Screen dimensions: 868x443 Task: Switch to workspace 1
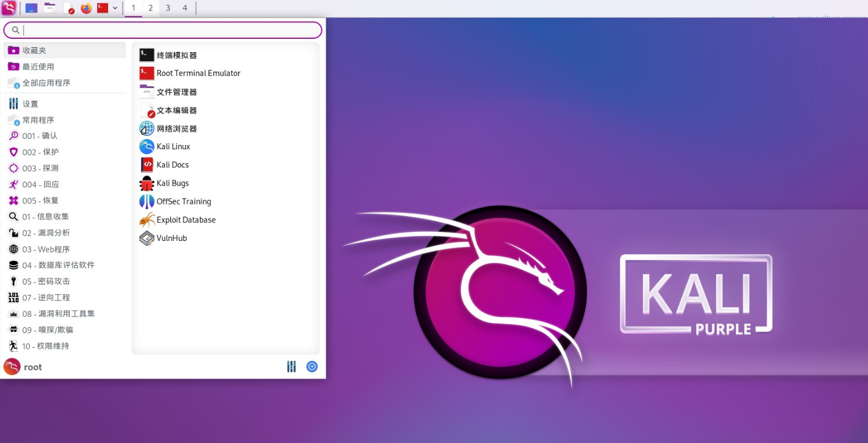(x=134, y=8)
